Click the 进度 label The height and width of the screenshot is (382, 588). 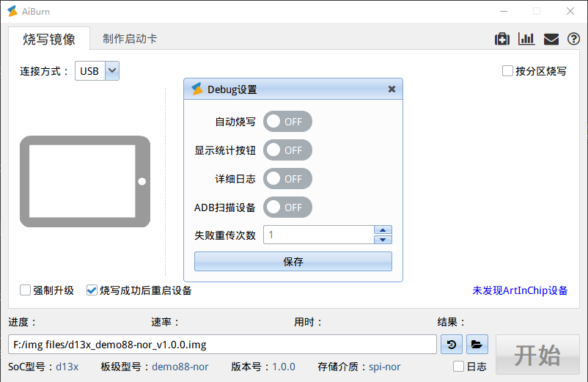coord(22,322)
